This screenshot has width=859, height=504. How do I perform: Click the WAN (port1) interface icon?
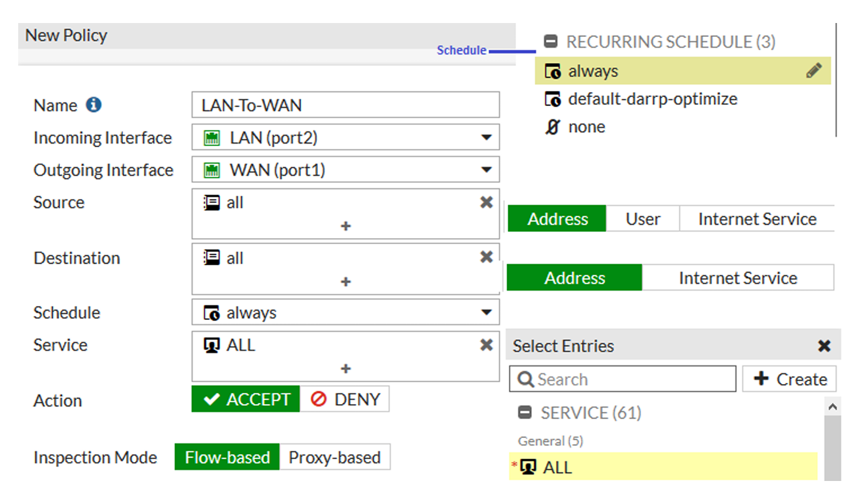(212, 170)
